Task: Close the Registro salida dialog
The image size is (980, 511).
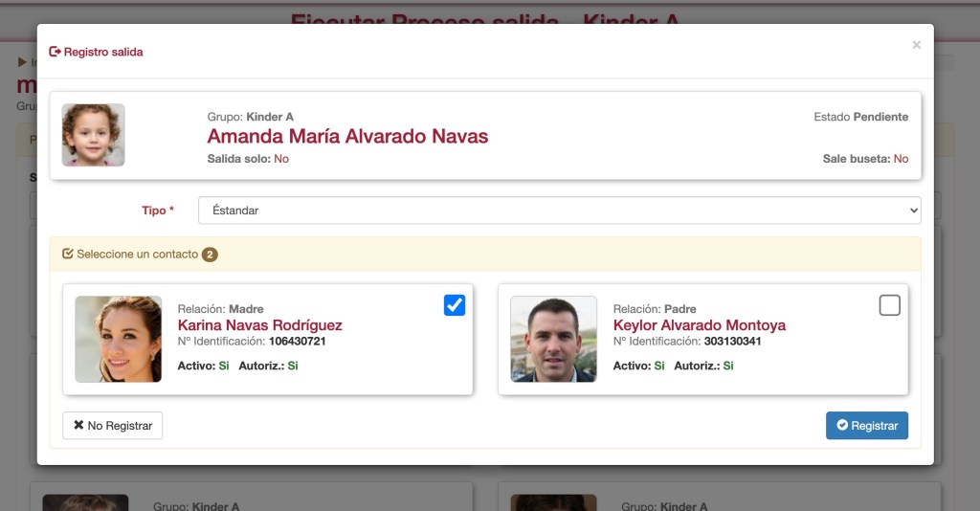Action: 916,45
